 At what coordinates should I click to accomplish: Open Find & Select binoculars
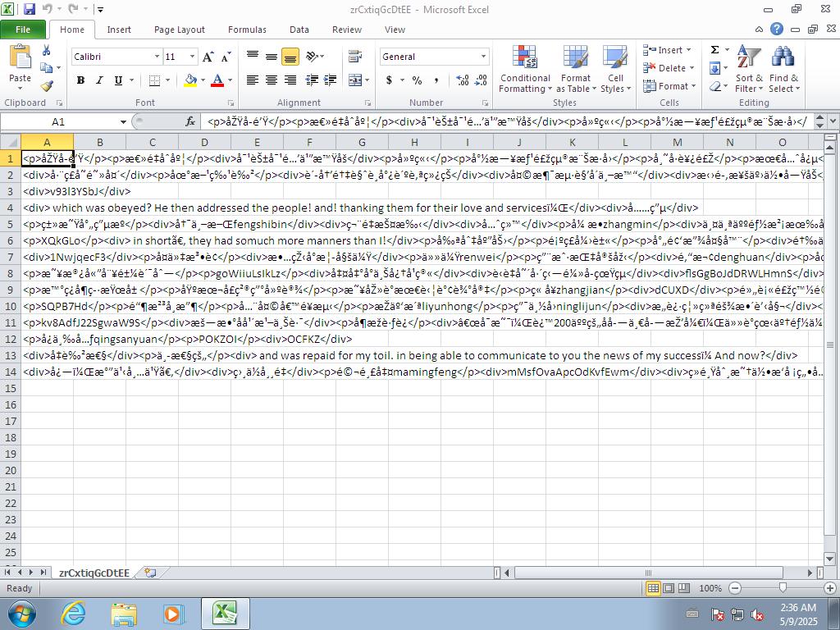[783, 69]
